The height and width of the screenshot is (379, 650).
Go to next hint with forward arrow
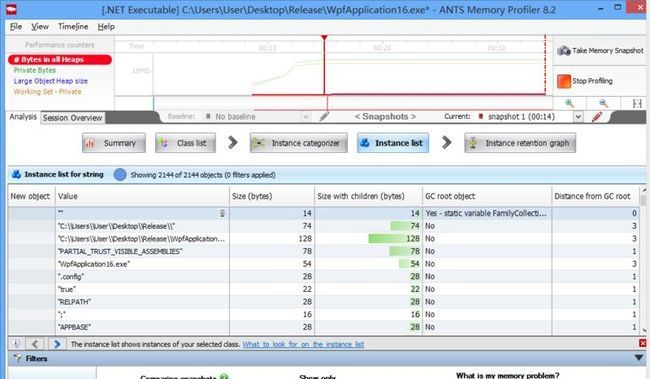point(57,344)
